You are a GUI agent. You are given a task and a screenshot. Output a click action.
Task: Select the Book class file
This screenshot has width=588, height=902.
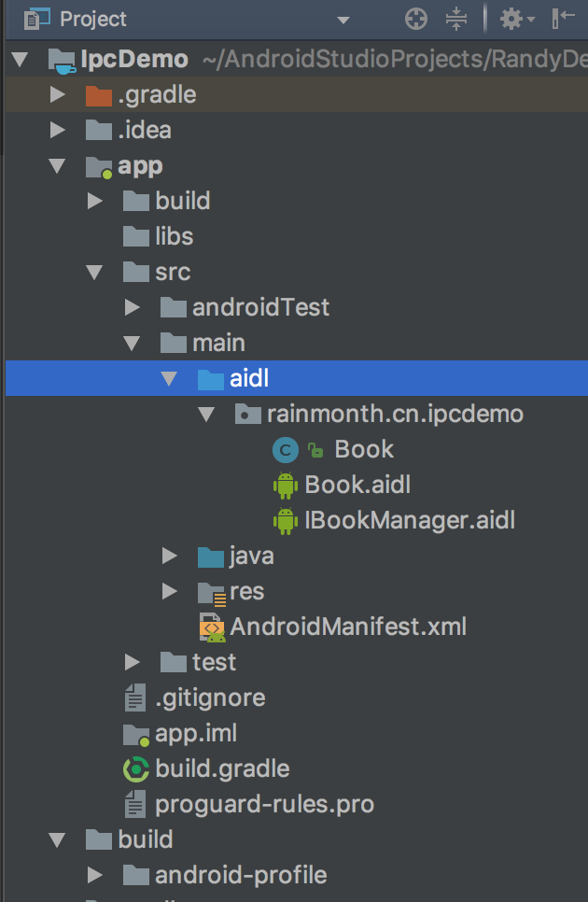pos(363,449)
